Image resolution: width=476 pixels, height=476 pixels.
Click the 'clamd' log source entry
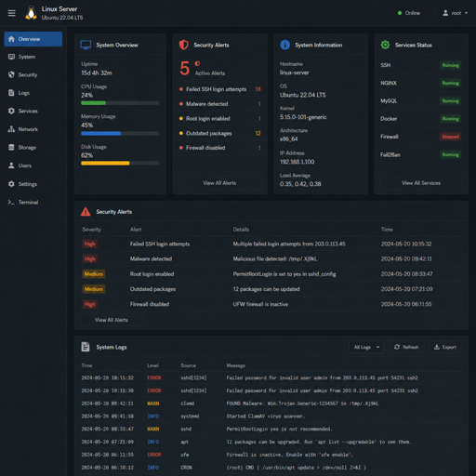click(188, 403)
